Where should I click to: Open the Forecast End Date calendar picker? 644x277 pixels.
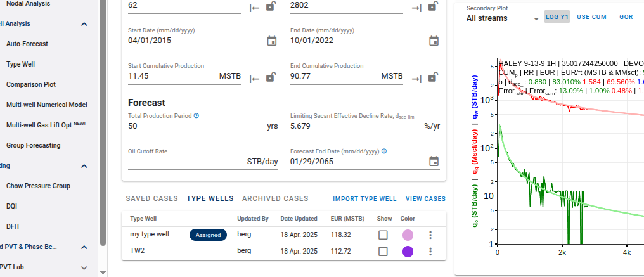pyautogui.click(x=434, y=161)
